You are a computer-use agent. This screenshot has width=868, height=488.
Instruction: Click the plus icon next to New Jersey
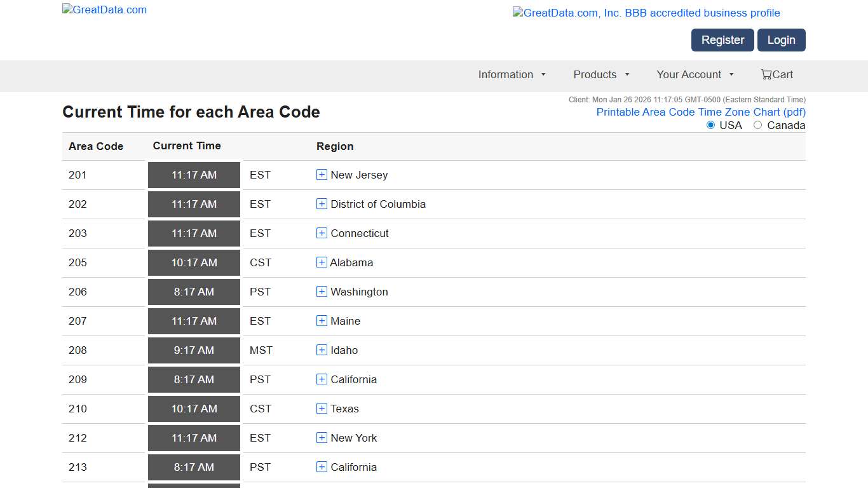point(321,175)
